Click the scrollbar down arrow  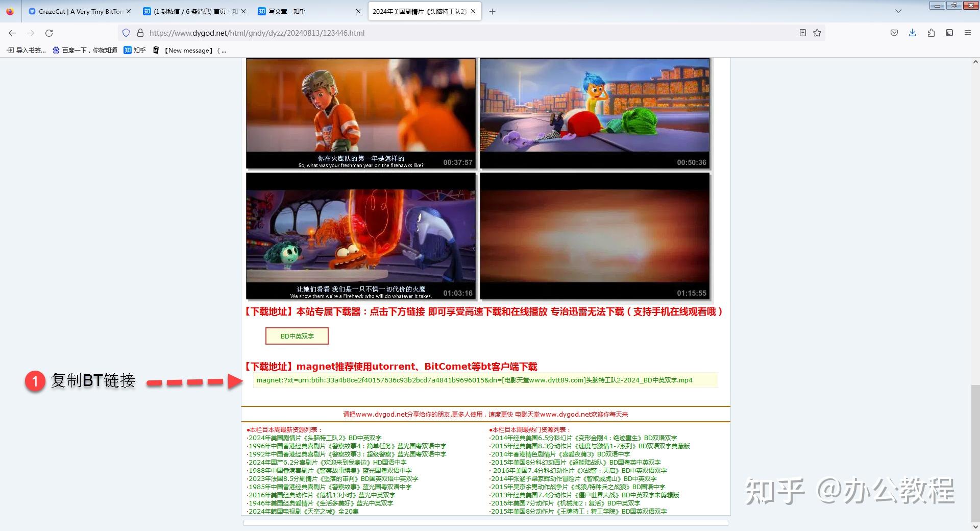point(975,526)
